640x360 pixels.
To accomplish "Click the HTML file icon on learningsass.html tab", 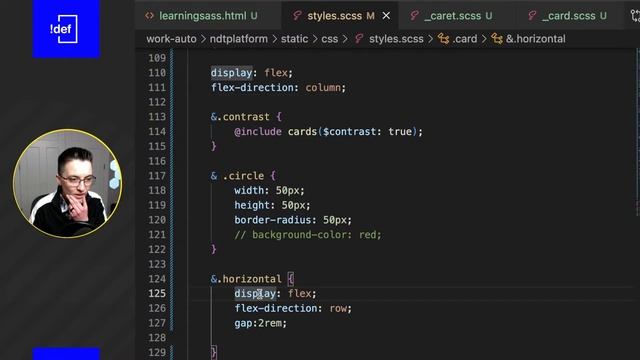I will (x=149, y=16).
